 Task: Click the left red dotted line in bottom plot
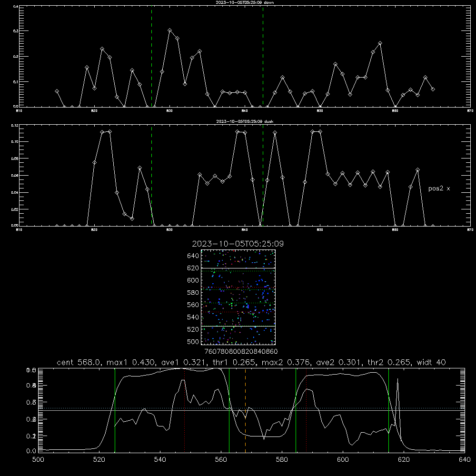pos(185,410)
